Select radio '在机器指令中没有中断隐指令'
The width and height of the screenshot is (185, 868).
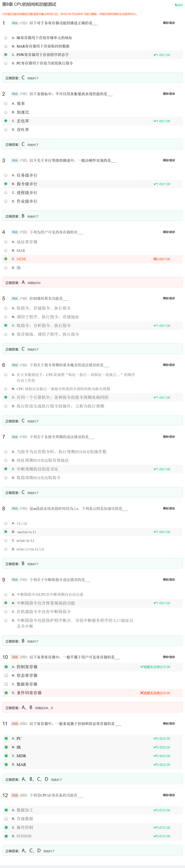click(6, 612)
